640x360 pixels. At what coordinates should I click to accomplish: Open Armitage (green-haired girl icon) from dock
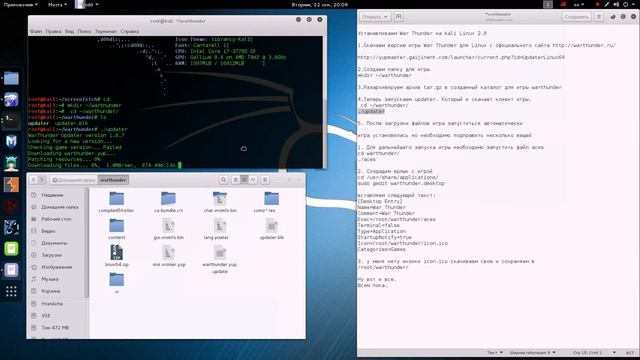click(11, 163)
